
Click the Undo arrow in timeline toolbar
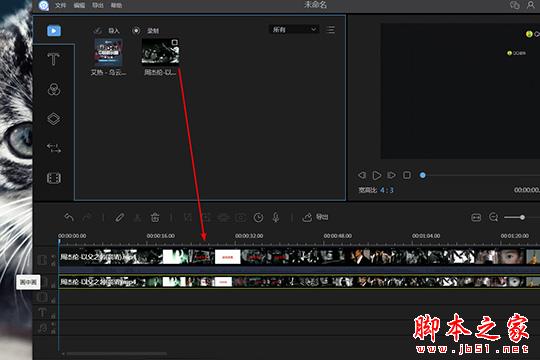(x=69, y=217)
